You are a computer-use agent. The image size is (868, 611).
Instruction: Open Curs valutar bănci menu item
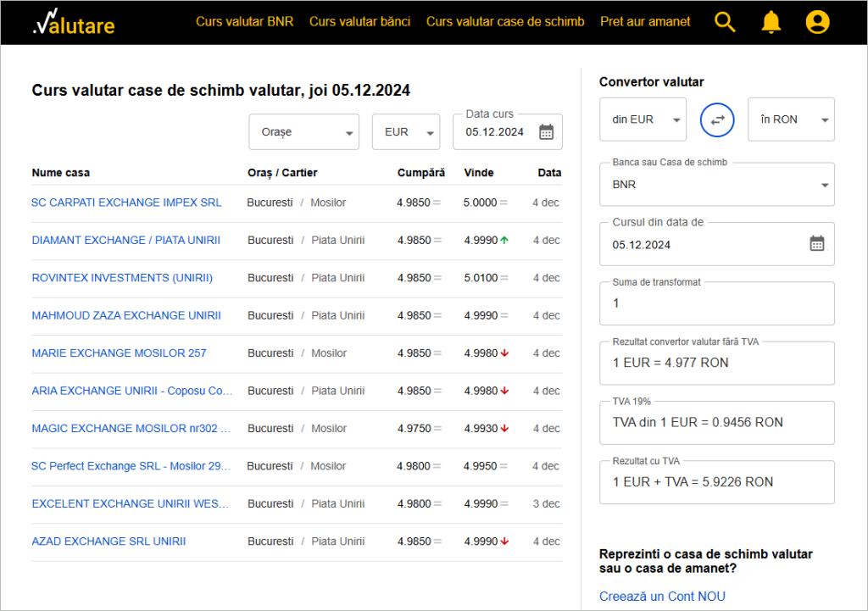[359, 22]
